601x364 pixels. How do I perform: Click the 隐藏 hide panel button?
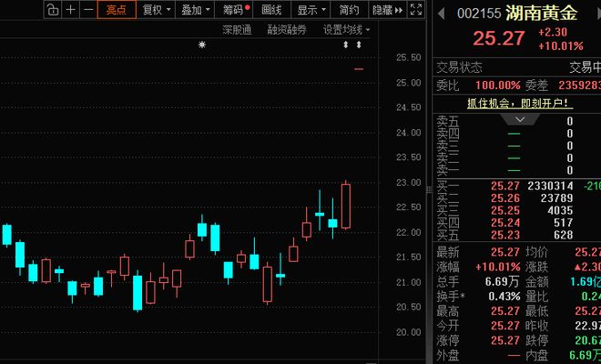coord(387,10)
